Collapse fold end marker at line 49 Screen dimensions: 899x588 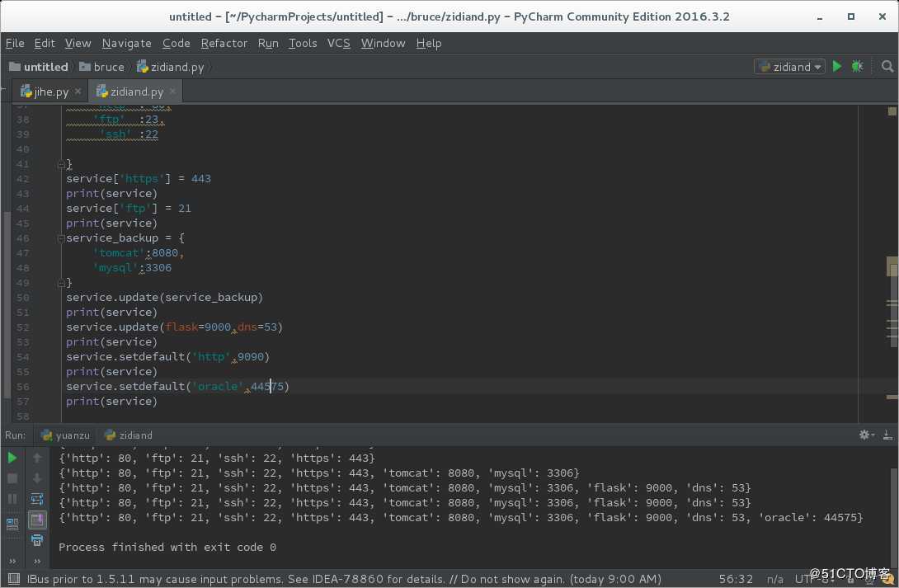click(x=61, y=283)
